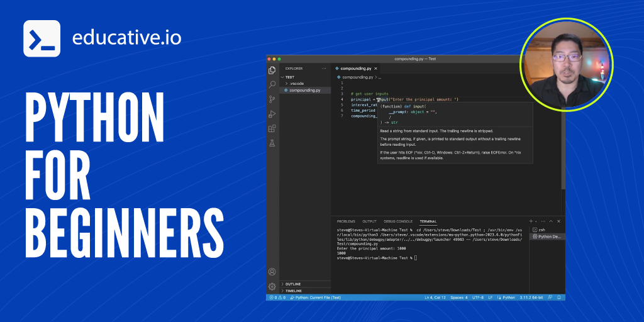Switch to the PROBLEMS panel tab

tap(346, 221)
